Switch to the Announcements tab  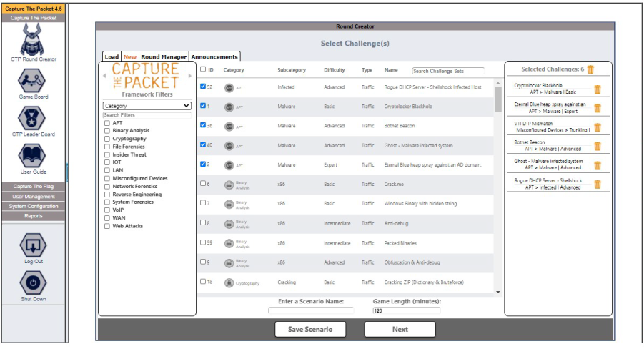214,56
